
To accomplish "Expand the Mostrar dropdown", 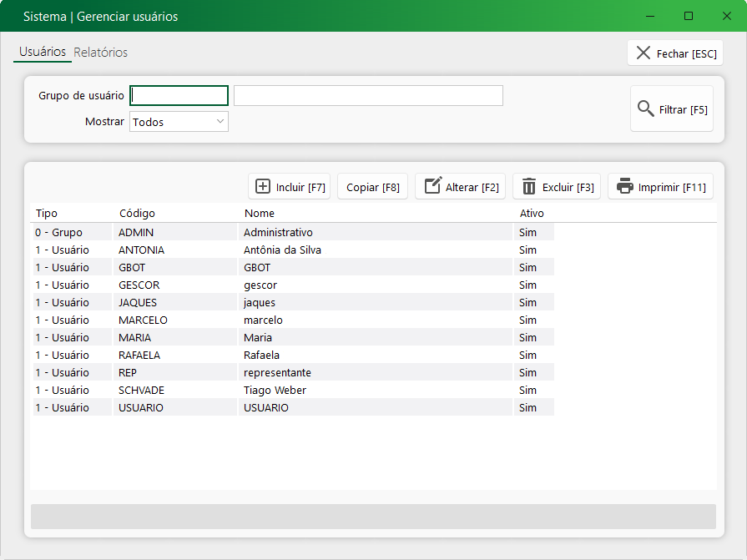I will pos(220,122).
